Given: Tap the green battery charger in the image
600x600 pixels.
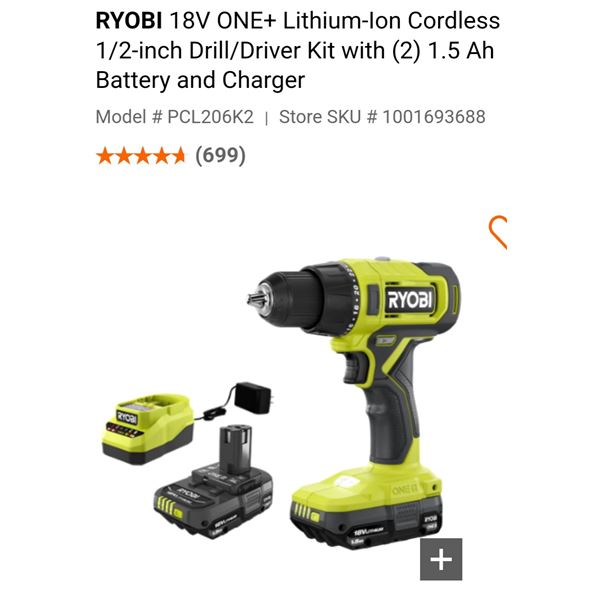Looking at the screenshot, I should coord(147,429).
